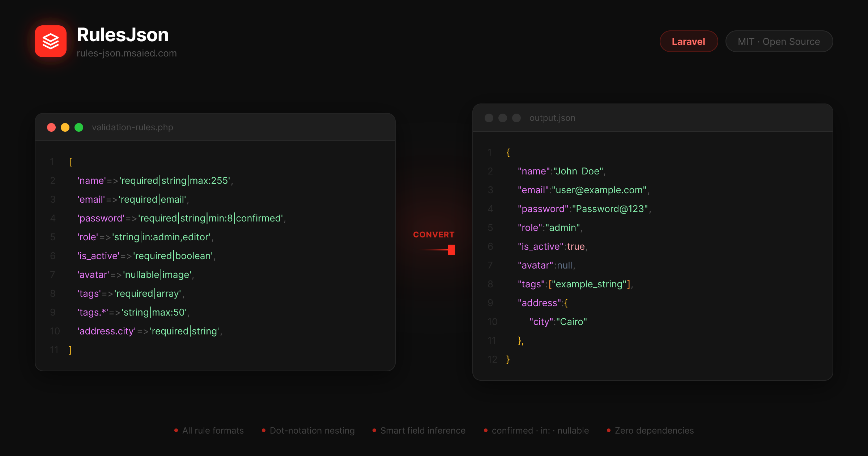
Task: Click the green maximize dot on validation-rules.php window
Action: point(79,127)
